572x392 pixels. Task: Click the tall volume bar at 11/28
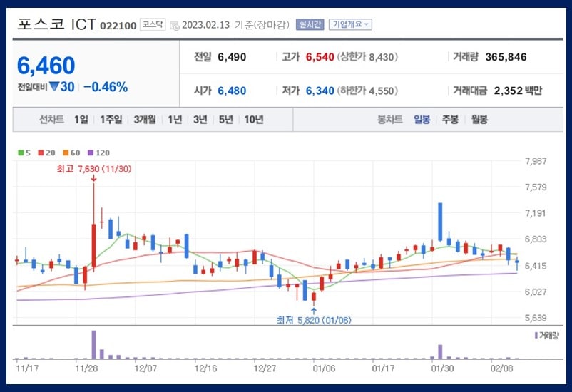93,344
